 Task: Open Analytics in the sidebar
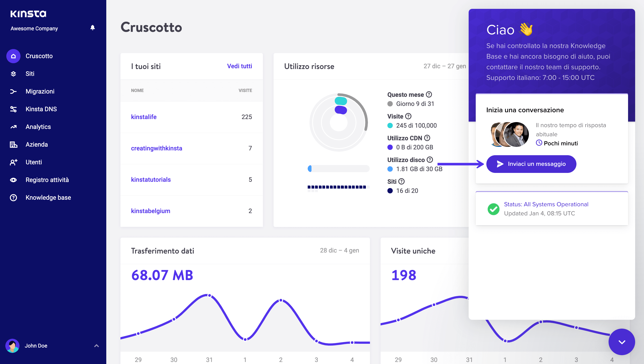(38, 127)
